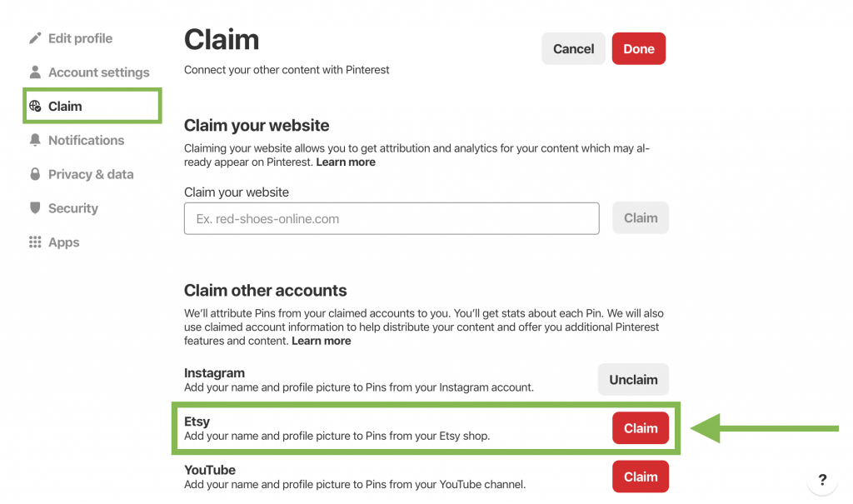853x504 pixels.
Task: Open the Privacy & data section
Action: pyautogui.click(x=91, y=175)
